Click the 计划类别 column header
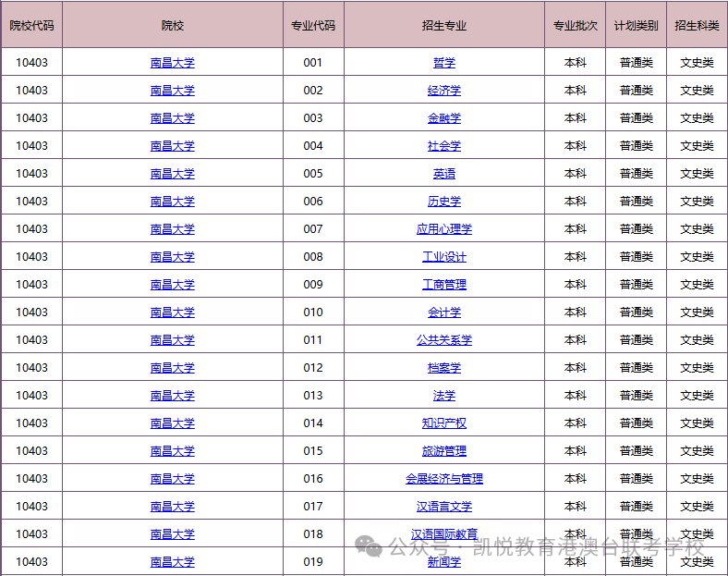Image resolution: width=728 pixels, height=576 pixels. [636, 26]
